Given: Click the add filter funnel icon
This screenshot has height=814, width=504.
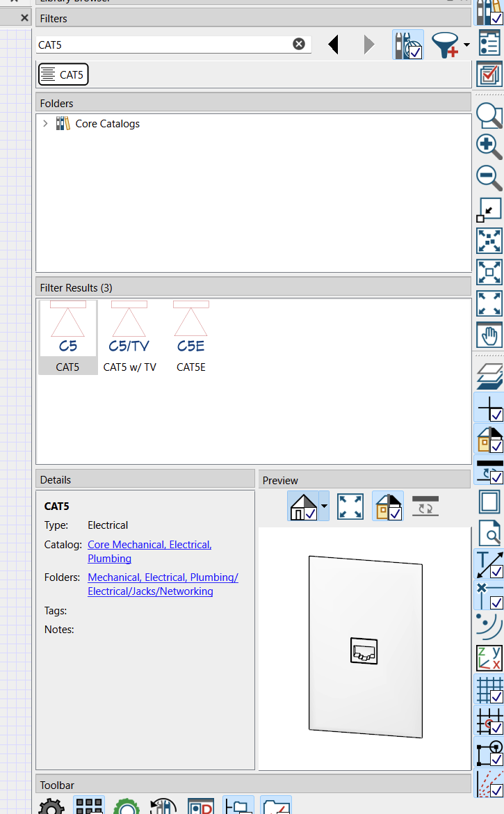Looking at the screenshot, I should click(x=446, y=45).
